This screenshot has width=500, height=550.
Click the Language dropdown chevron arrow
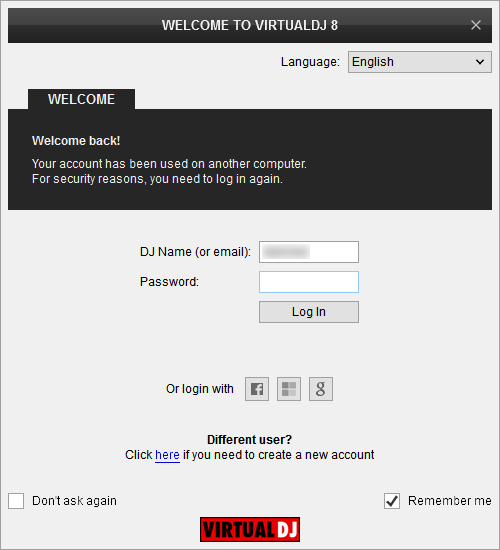(480, 62)
